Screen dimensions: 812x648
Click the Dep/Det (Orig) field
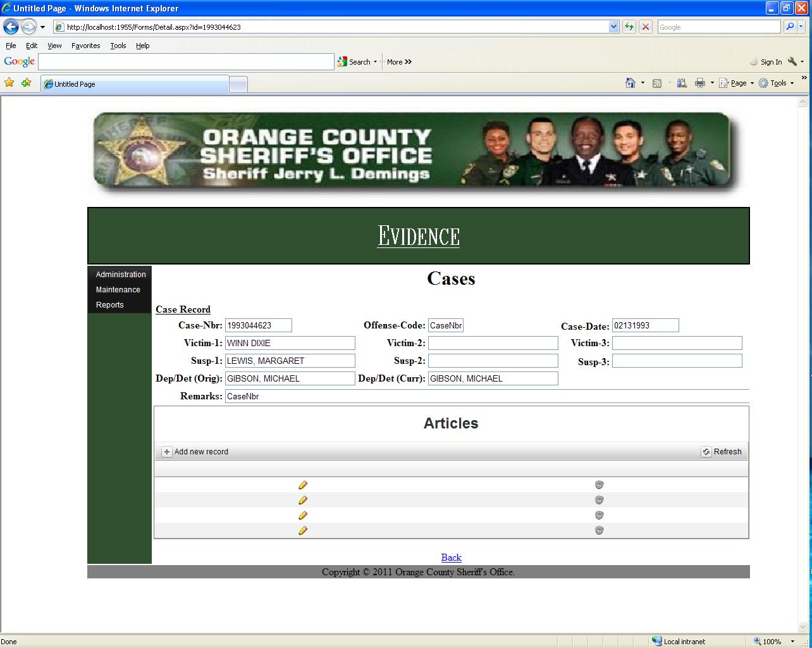(290, 378)
